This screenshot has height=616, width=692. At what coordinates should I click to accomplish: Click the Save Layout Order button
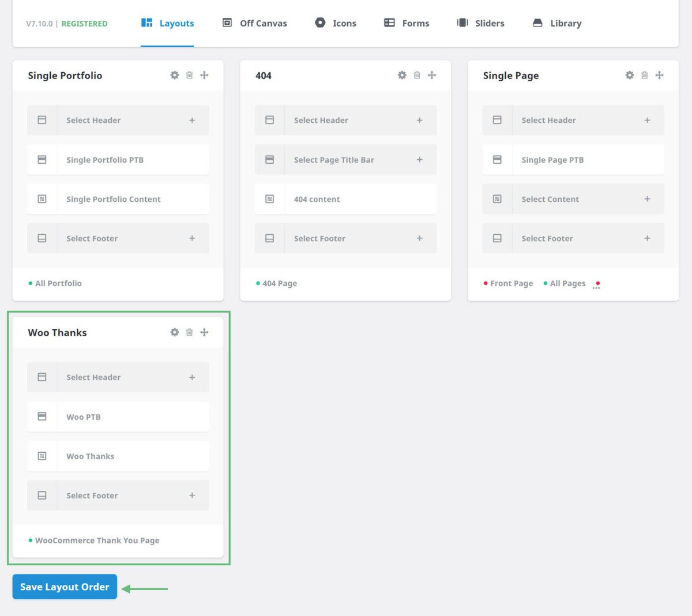coord(64,587)
